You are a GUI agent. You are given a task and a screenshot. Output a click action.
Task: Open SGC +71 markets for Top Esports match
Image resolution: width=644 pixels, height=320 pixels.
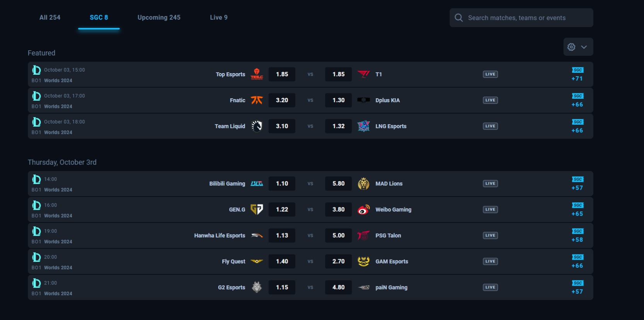(x=578, y=74)
